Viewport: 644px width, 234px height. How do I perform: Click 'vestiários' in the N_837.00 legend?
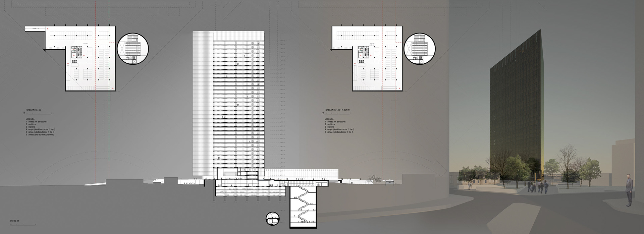pos(32,124)
